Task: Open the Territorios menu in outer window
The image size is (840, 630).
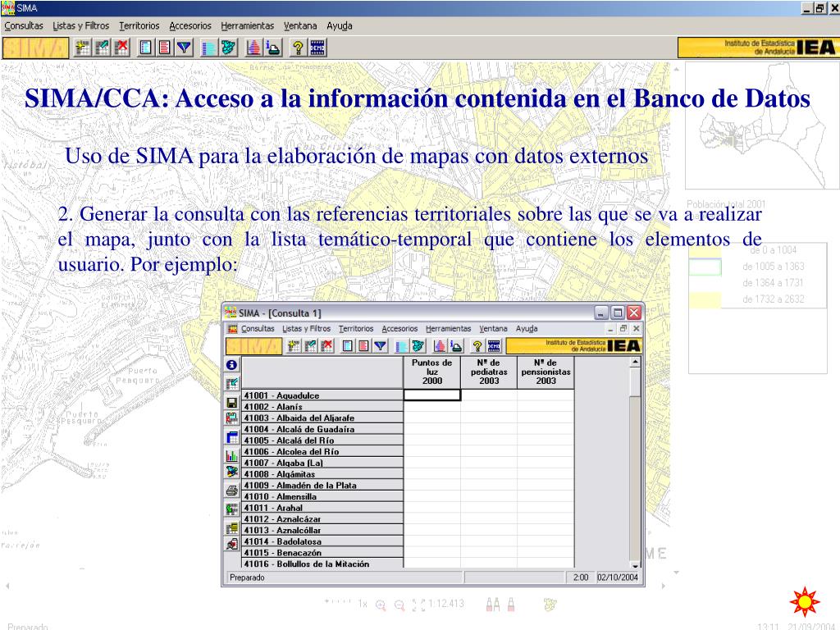Action: click(x=139, y=25)
